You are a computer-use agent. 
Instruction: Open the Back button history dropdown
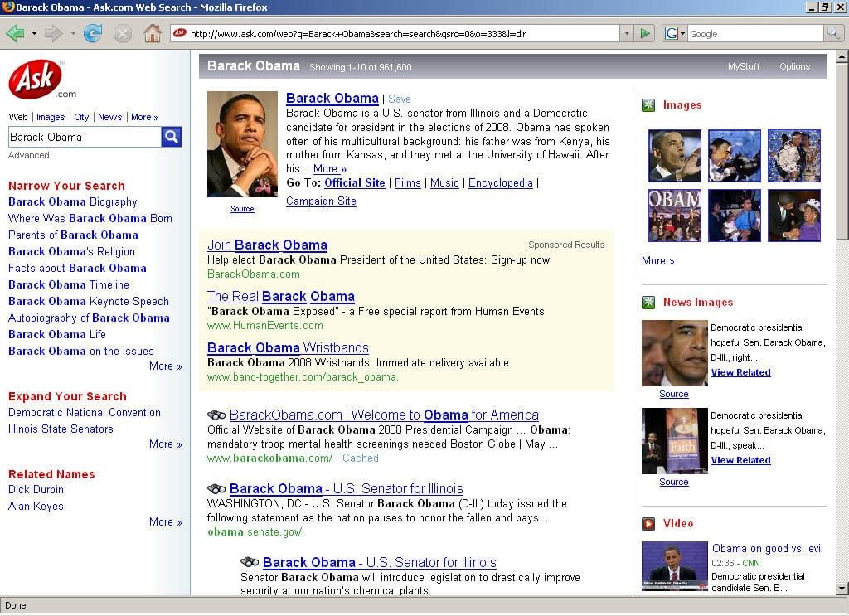pyautogui.click(x=34, y=33)
